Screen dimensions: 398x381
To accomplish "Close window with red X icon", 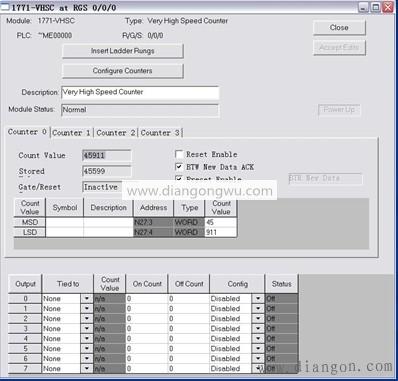I will pos(388,7).
